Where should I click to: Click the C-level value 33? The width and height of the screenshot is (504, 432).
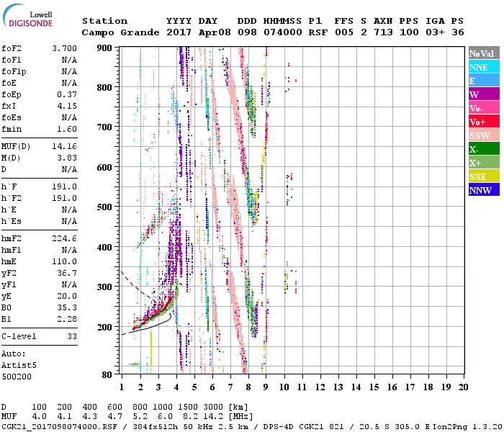point(72,336)
